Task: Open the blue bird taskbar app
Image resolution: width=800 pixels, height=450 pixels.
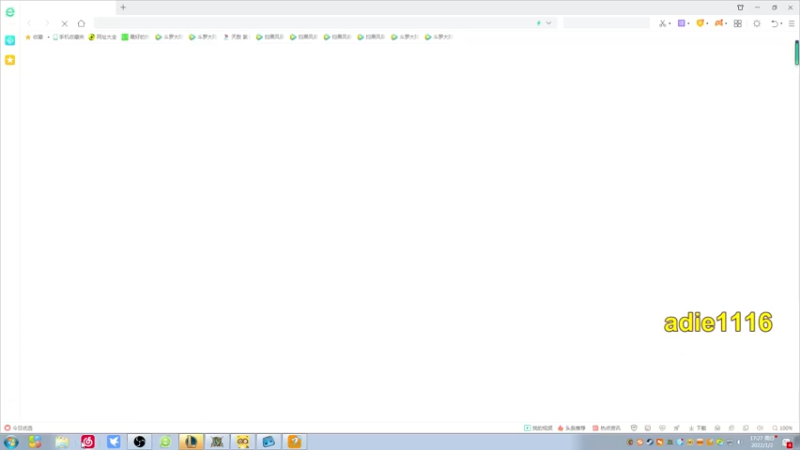Action: click(x=113, y=442)
